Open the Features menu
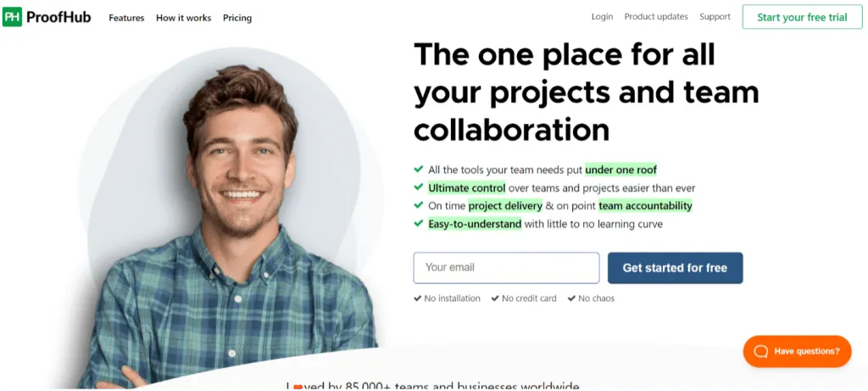Viewport: 868px width, 391px height. 126,18
